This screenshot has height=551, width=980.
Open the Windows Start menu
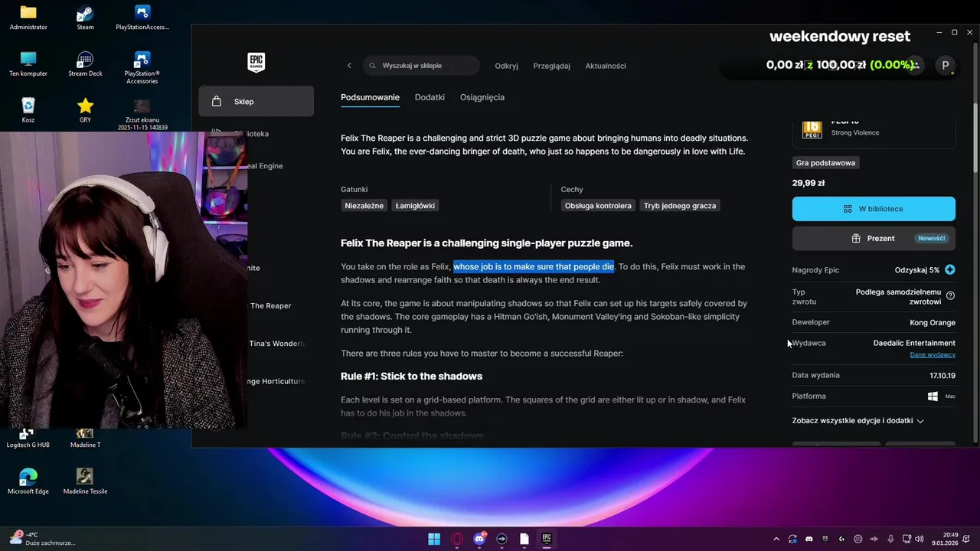pos(434,539)
